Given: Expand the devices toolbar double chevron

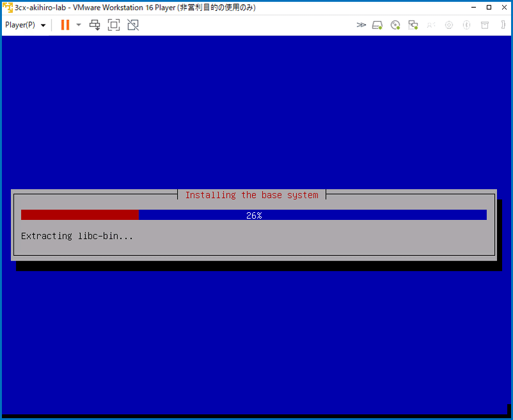Looking at the screenshot, I should pos(361,25).
